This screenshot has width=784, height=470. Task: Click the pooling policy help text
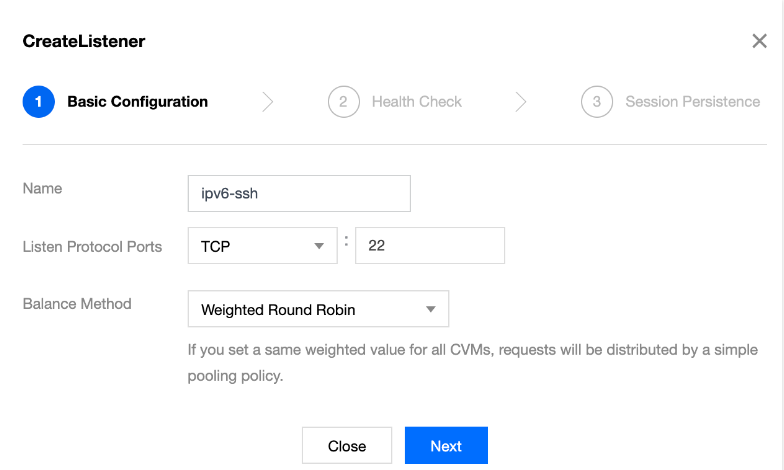472,363
